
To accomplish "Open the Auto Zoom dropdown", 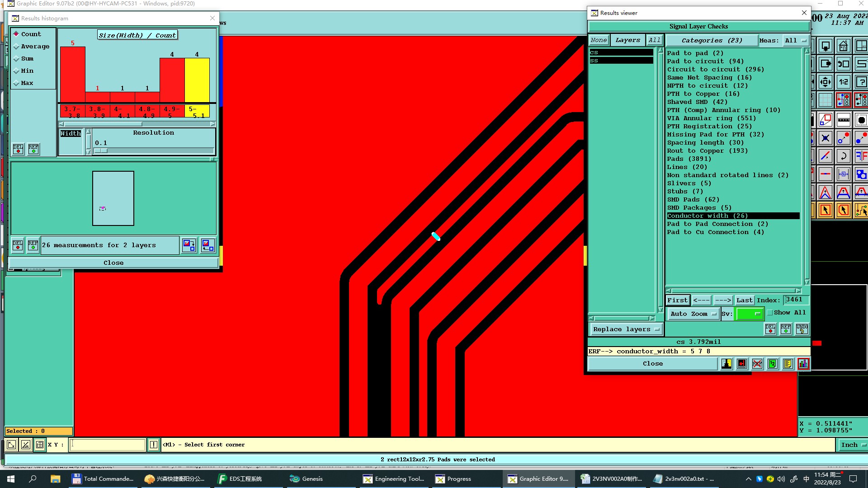I will (693, 314).
